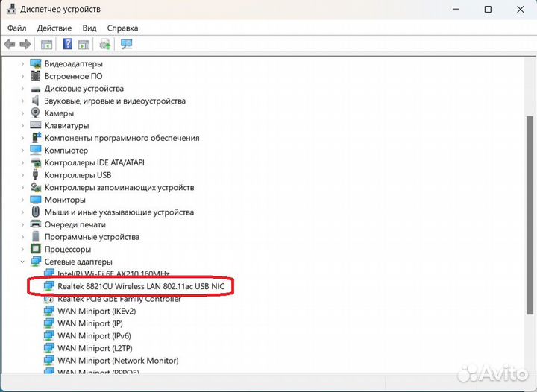This screenshot has width=537, height=392.
Task: Select the Программные устройства label
Action: click(92, 237)
